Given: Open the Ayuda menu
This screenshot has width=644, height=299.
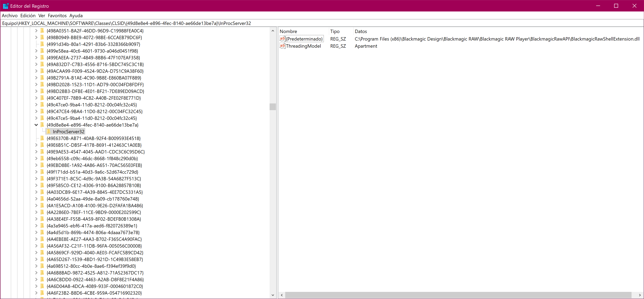Looking at the screenshot, I should tap(76, 15).
